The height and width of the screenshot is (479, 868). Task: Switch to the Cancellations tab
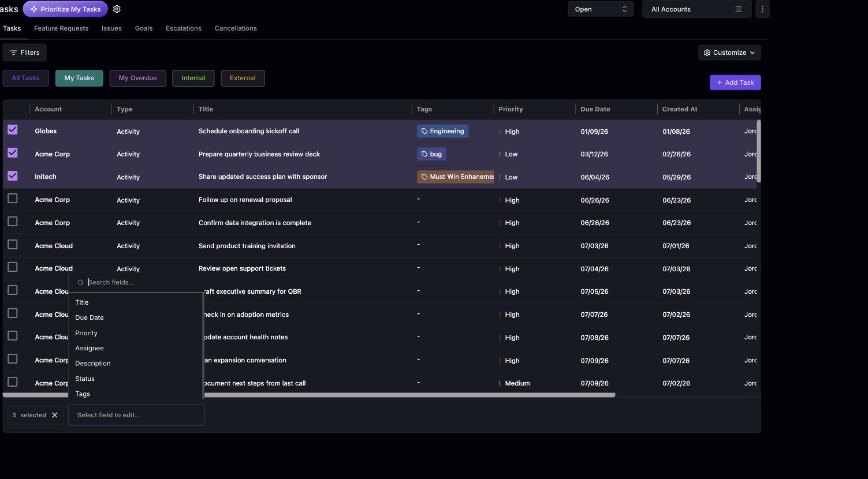[236, 28]
